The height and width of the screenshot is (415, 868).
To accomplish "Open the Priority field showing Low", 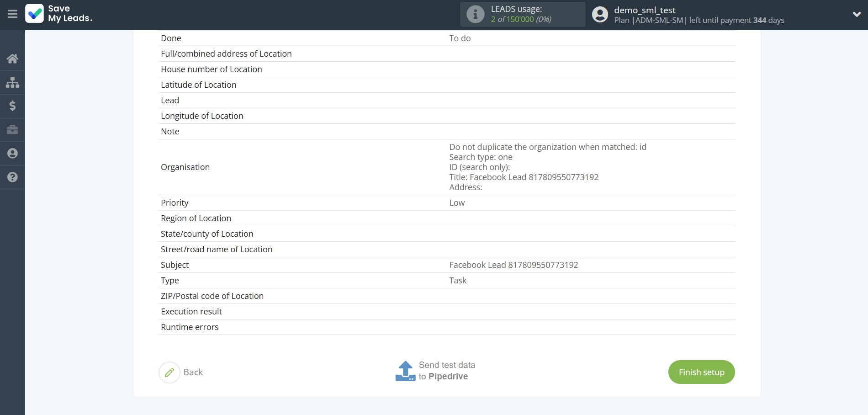I will tap(456, 202).
